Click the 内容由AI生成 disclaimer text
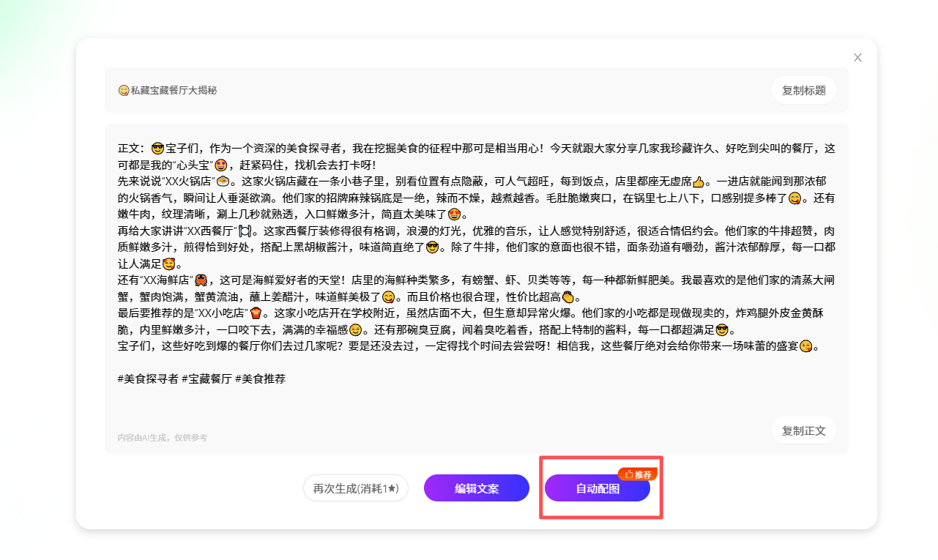This screenshot has height=560, width=938. coord(162,438)
